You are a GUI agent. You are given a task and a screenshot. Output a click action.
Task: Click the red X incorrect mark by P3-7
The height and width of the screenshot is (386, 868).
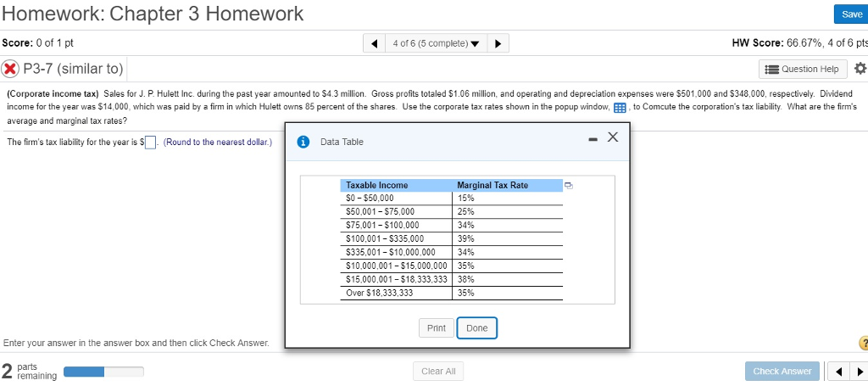(x=10, y=70)
